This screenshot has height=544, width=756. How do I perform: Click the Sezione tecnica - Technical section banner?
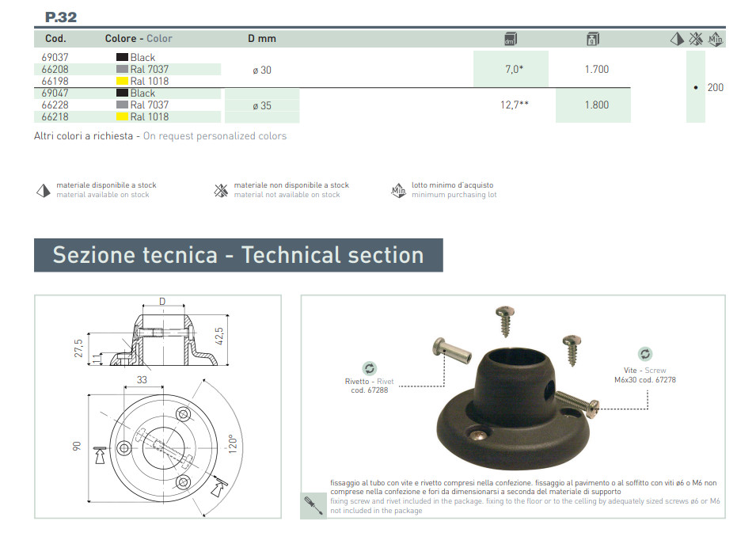(x=238, y=255)
